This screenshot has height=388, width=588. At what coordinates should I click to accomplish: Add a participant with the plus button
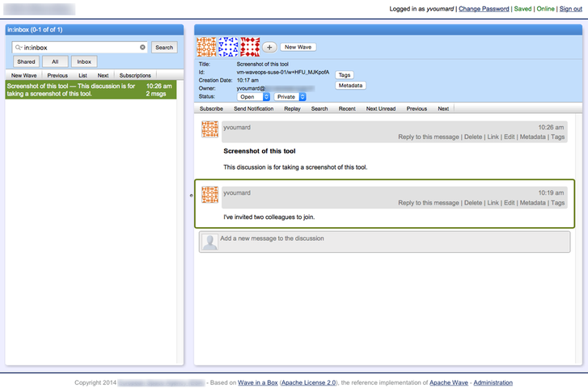(269, 48)
